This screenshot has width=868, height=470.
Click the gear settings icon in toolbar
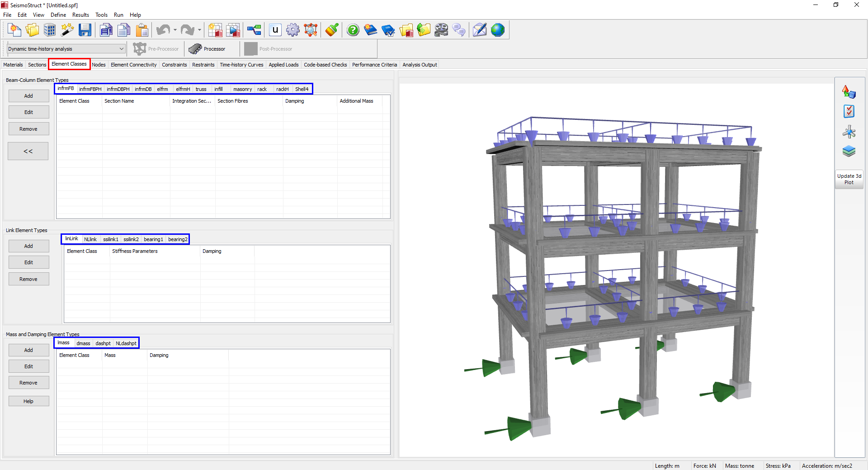[x=293, y=30]
